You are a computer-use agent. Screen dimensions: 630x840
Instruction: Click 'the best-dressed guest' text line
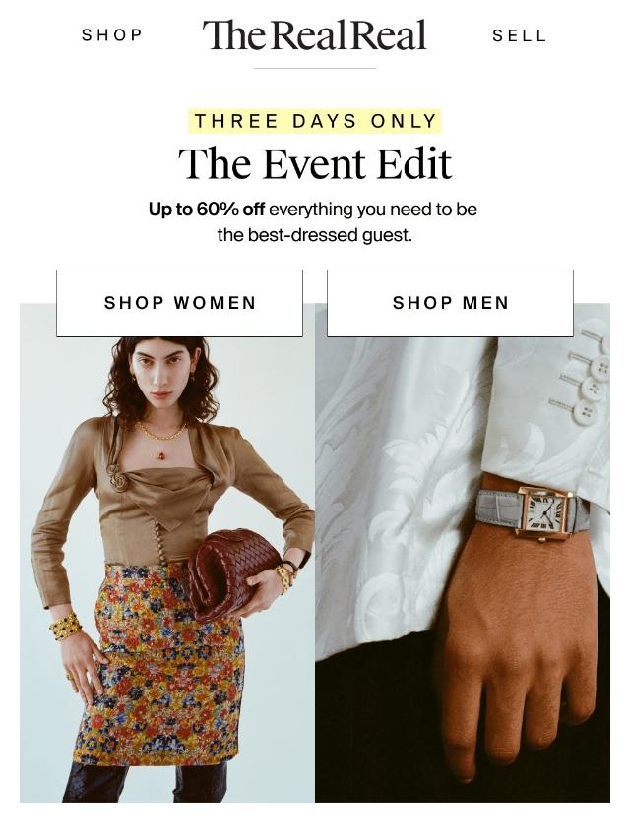315,235
